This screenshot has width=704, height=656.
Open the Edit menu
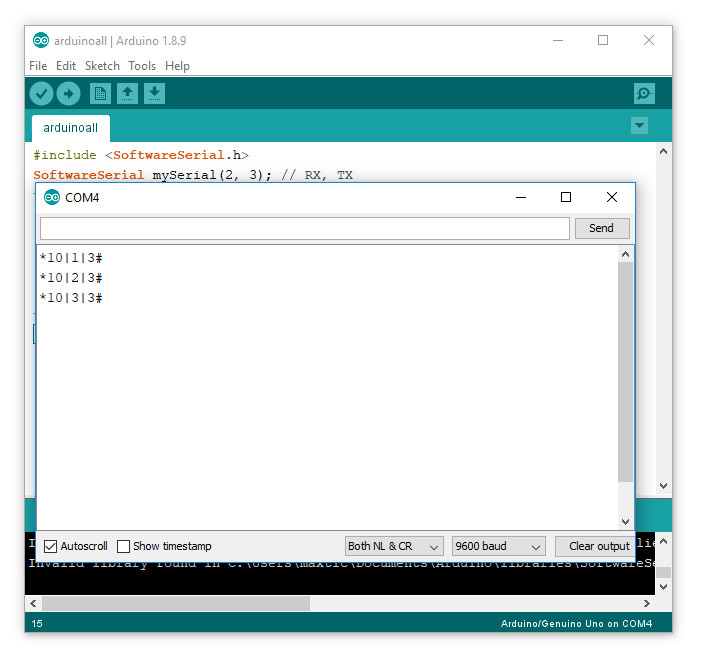pyautogui.click(x=66, y=66)
